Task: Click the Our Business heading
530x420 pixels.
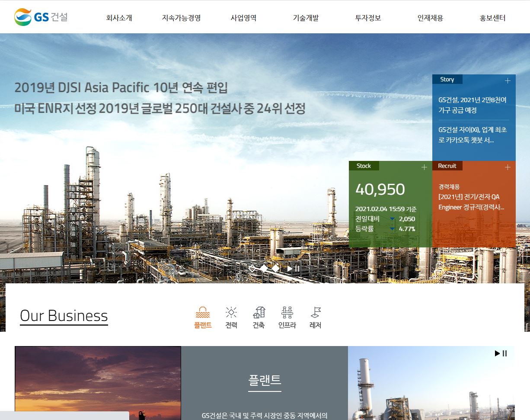Action: pos(64,316)
